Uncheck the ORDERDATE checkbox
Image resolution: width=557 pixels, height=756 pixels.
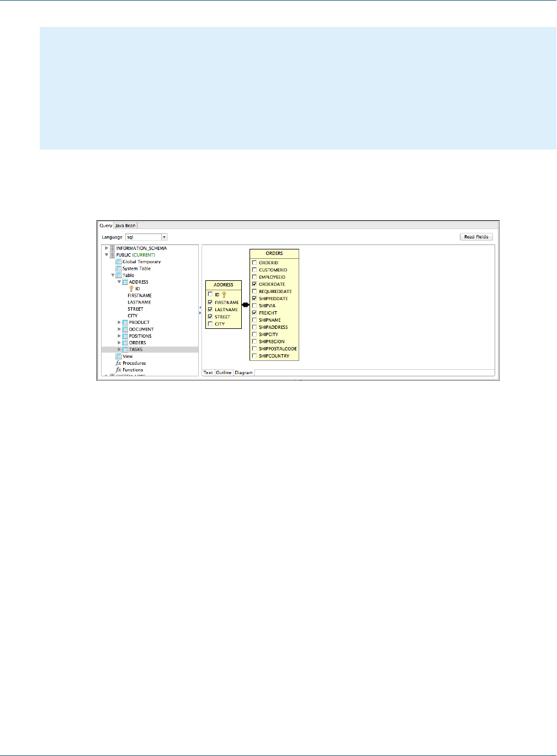pyautogui.click(x=254, y=284)
